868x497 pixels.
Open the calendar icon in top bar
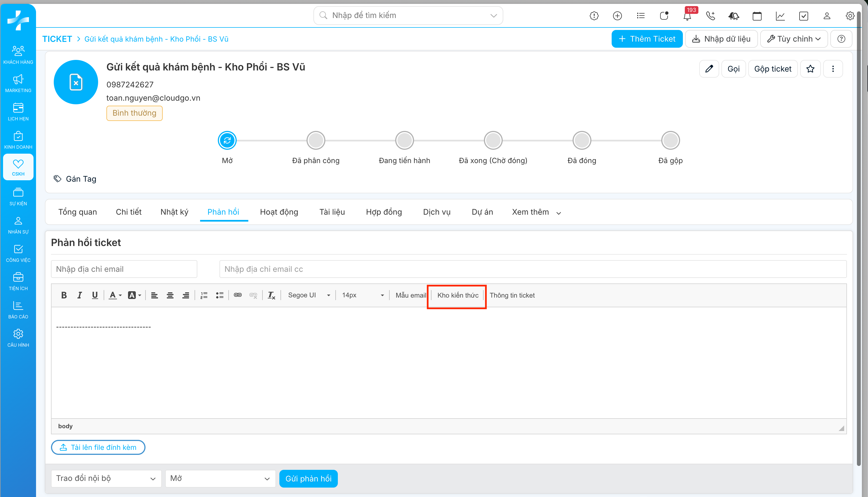(x=757, y=16)
